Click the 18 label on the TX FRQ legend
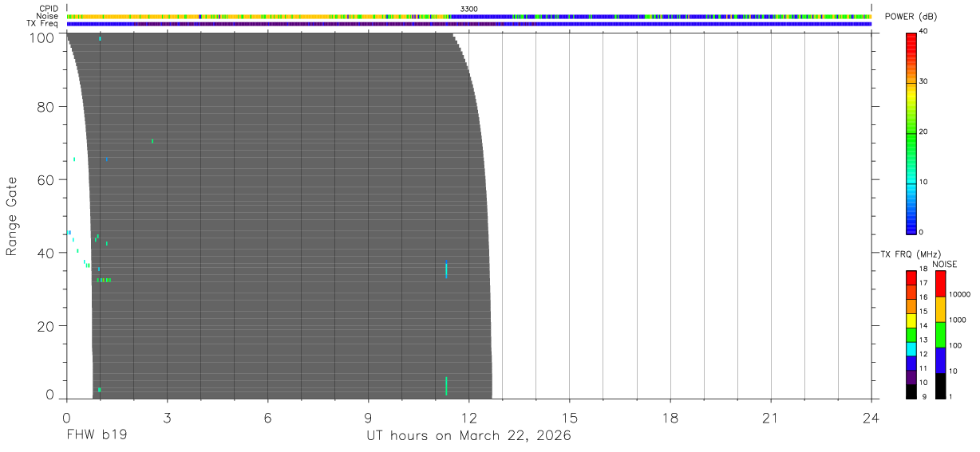980x452 pixels. click(923, 269)
